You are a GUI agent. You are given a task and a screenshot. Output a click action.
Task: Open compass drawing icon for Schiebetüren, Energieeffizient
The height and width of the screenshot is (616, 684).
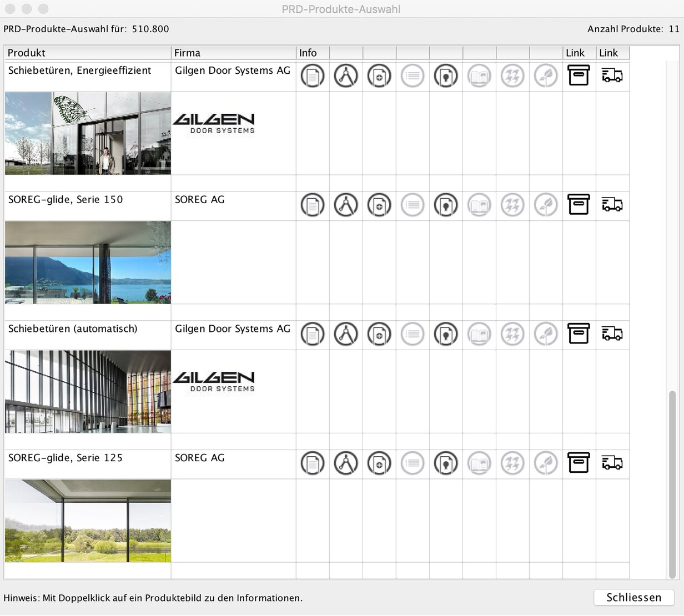click(x=346, y=76)
